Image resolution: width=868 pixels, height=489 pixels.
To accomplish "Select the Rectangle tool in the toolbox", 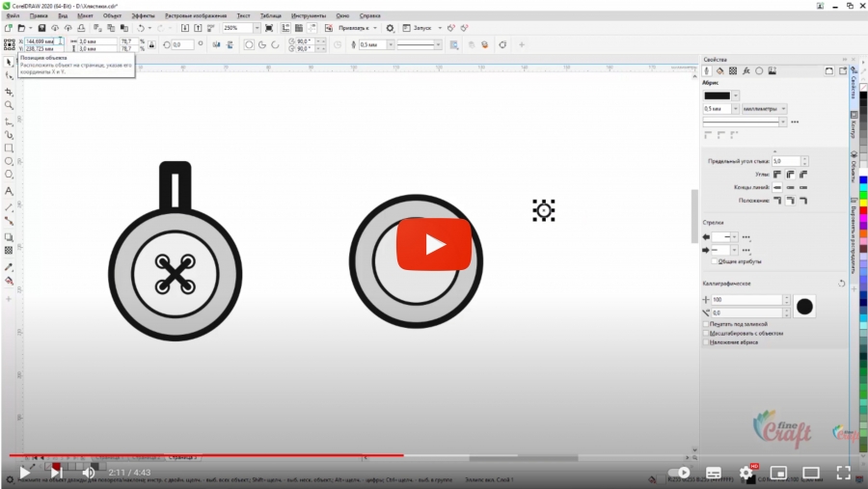I will [x=9, y=148].
